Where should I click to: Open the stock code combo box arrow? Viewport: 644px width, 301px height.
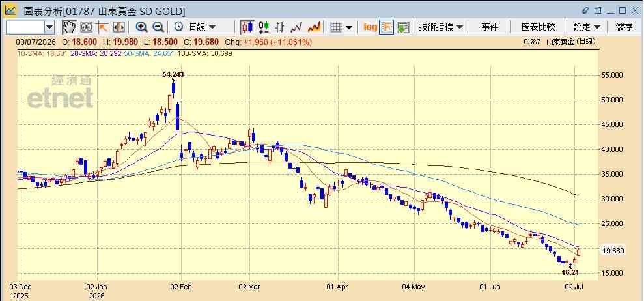click(49, 27)
